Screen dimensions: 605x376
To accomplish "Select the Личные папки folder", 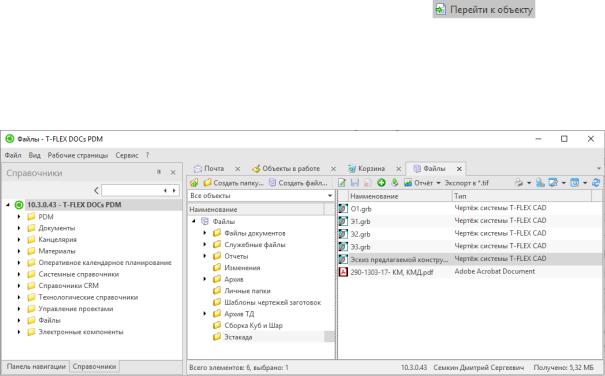I will click(247, 291).
